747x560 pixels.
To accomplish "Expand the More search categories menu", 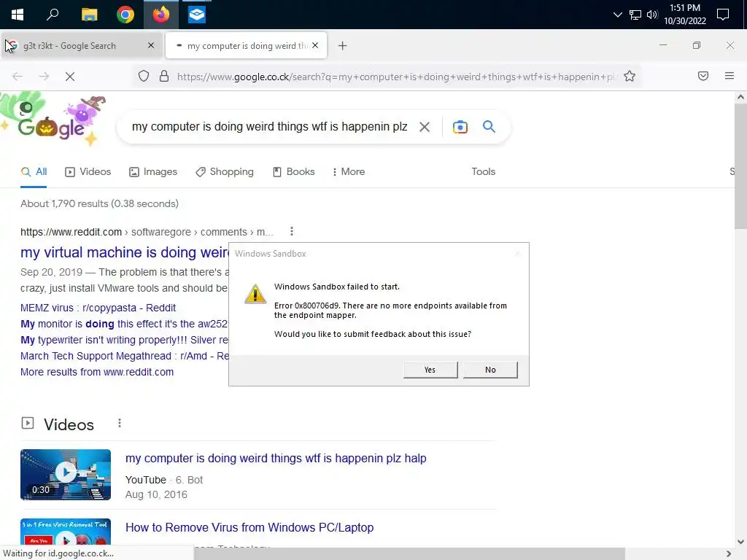I will tap(349, 172).
